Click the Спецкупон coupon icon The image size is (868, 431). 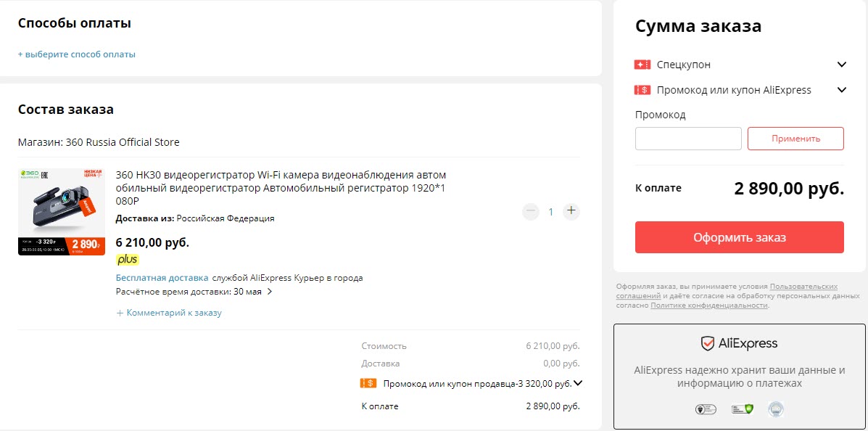point(641,65)
